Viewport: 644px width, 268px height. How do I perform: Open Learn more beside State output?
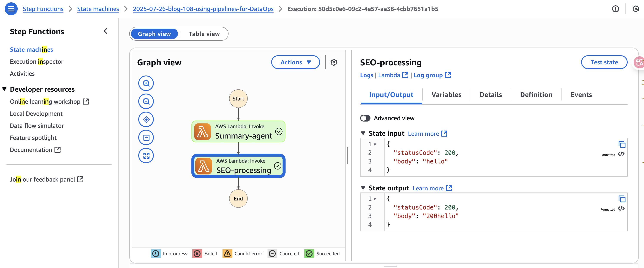432,188
